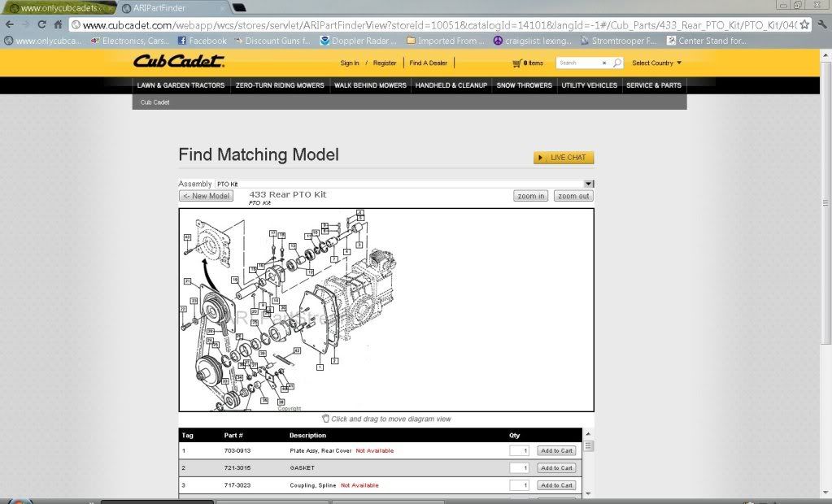Click the search magnifier icon

(x=617, y=63)
